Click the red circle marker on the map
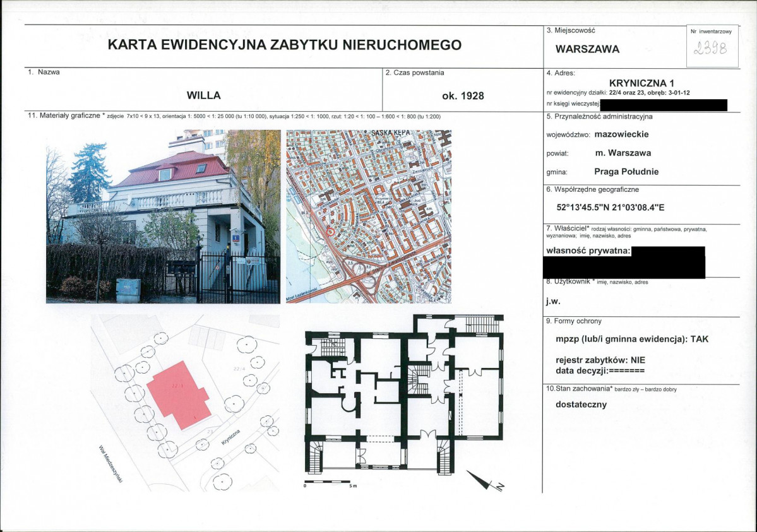Screen dimensions: 757x532 click(x=330, y=232)
